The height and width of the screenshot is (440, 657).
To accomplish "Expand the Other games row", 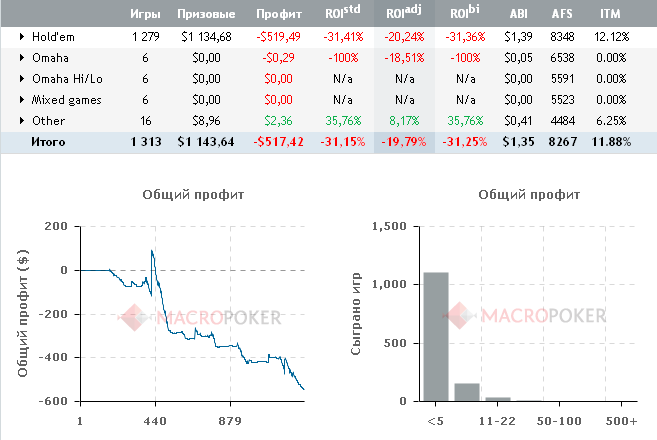I will pos(22,121).
